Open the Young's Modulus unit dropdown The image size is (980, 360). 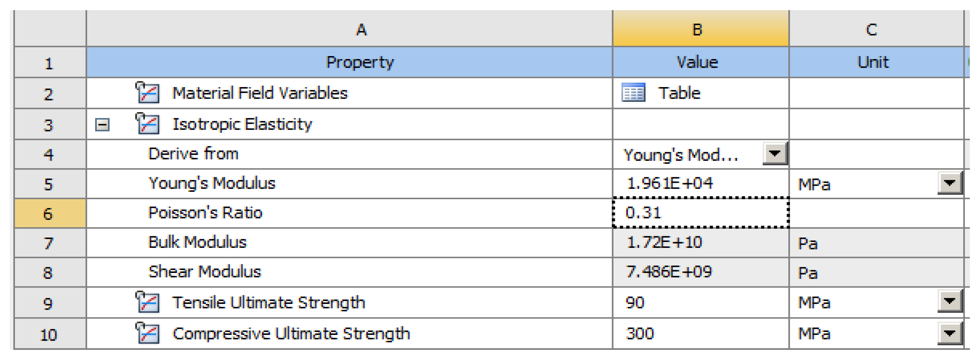(x=950, y=183)
